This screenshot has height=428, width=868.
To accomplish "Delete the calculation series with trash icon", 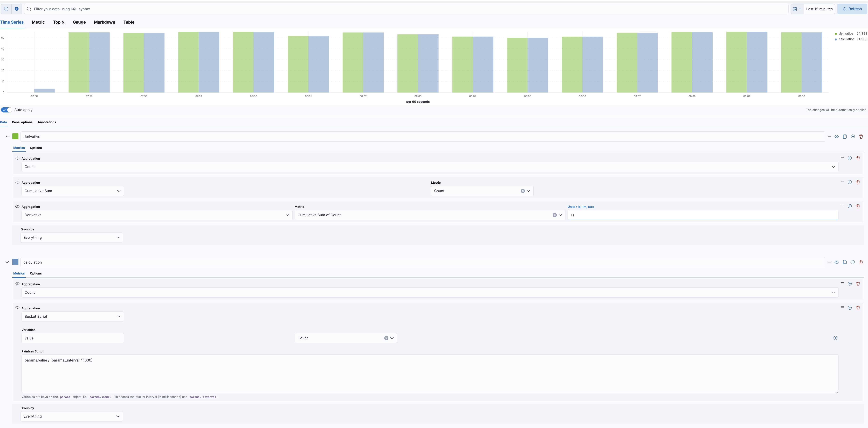I will coord(861,262).
